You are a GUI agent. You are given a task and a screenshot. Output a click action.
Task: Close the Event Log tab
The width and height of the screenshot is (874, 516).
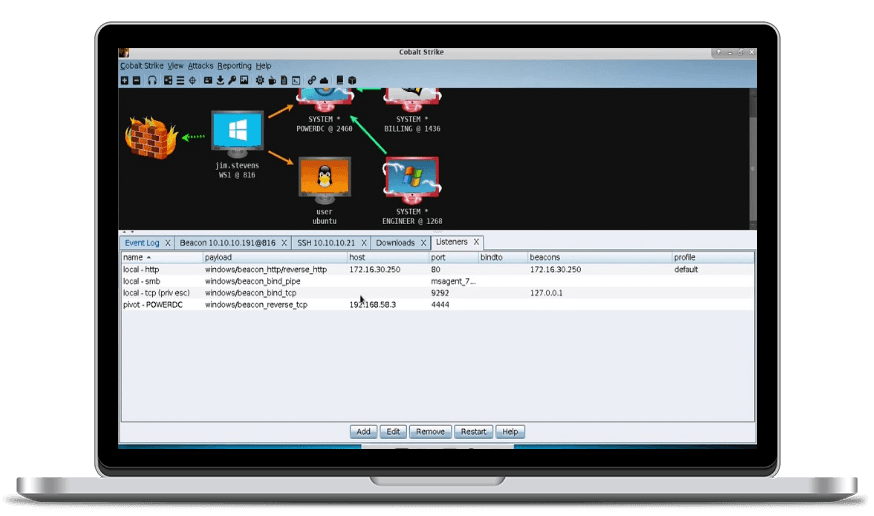[x=167, y=243]
